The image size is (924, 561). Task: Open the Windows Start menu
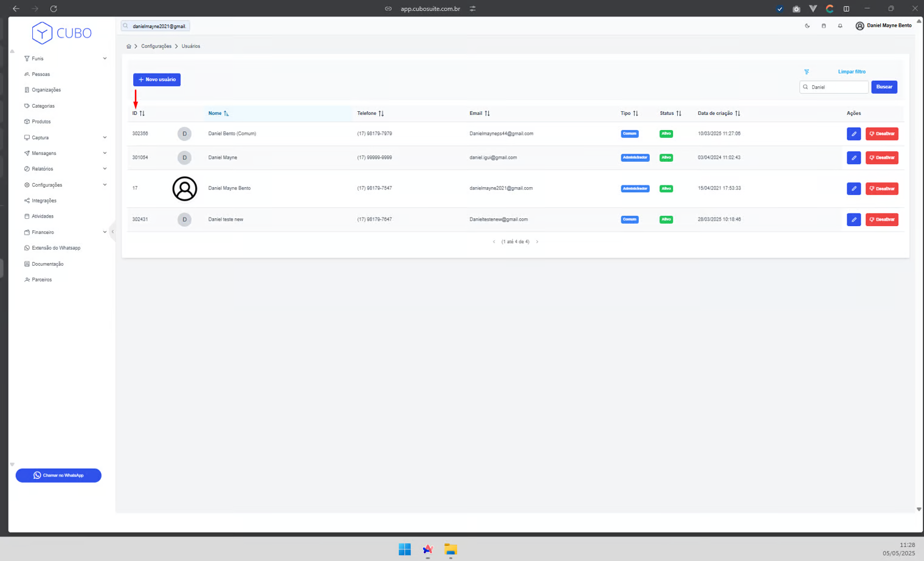point(405,549)
